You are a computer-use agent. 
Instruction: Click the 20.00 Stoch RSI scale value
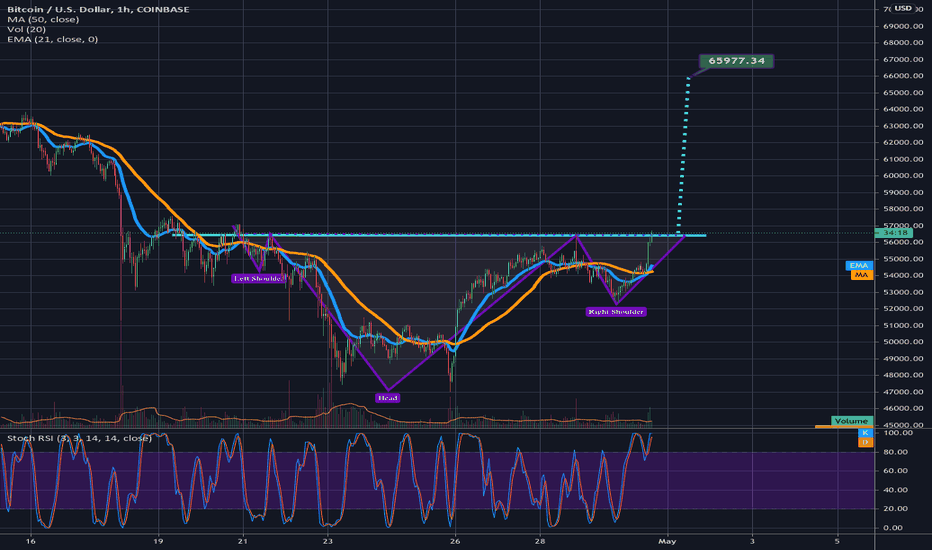point(896,509)
